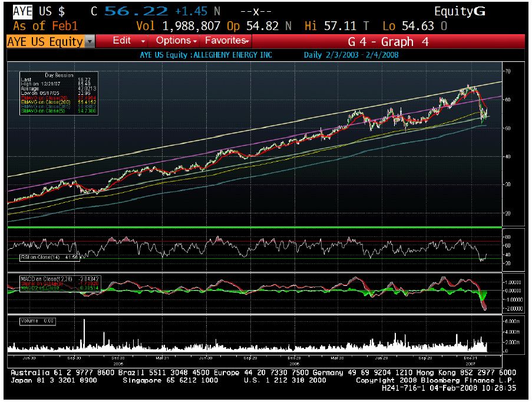The image size is (532, 402).
Task: Expand the Edit menu arrow
Action: pos(143,41)
